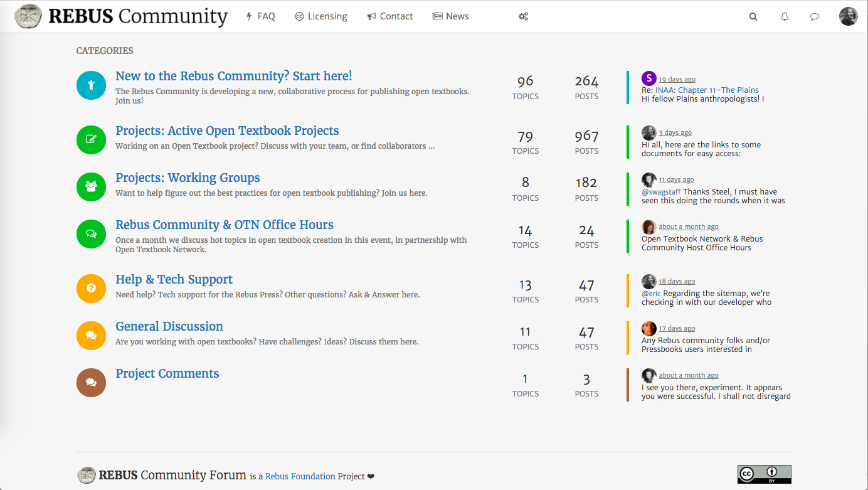
Task: Go to REBUS Community home title
Action: coord(138,16)
